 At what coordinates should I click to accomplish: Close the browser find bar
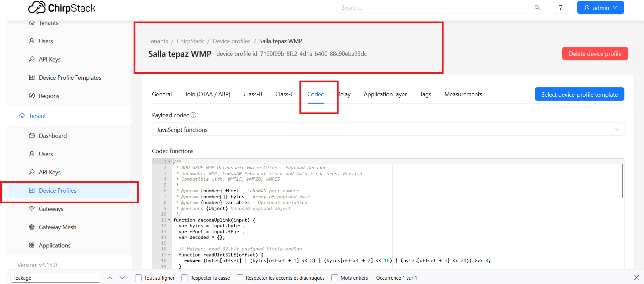coord(636,278)
